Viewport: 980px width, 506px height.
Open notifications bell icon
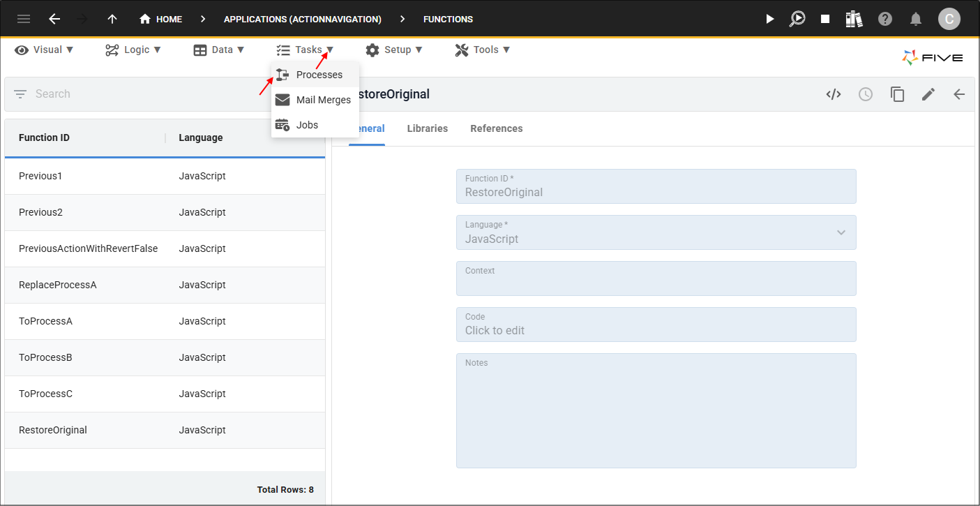click(917, 19)
